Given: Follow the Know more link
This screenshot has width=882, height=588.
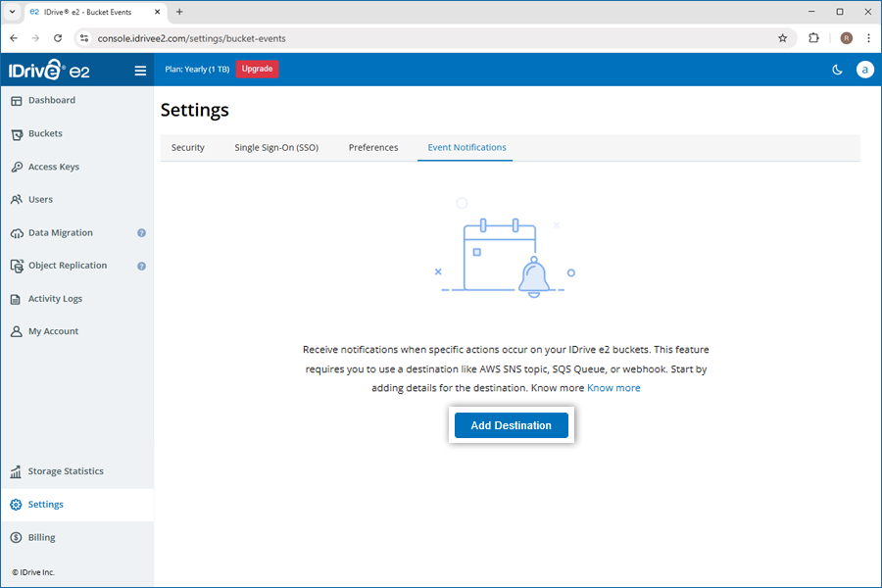Looking at the screenshot, I should (613, 388).
